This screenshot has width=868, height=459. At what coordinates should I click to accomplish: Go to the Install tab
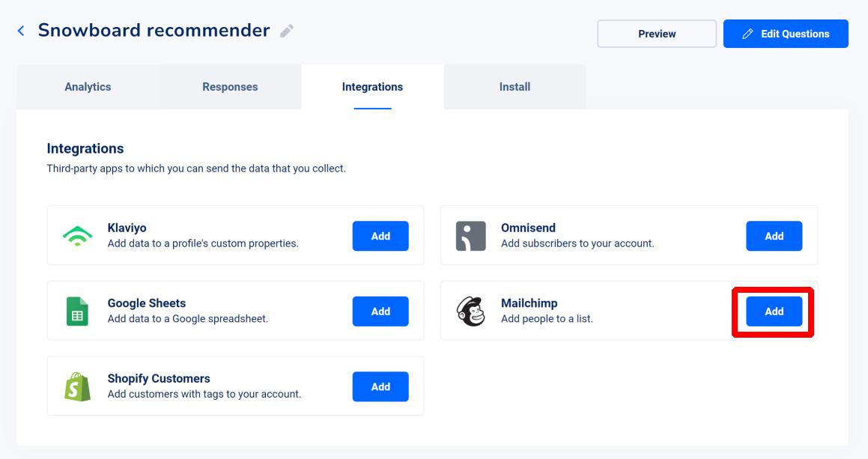click(x=515, y=87)
